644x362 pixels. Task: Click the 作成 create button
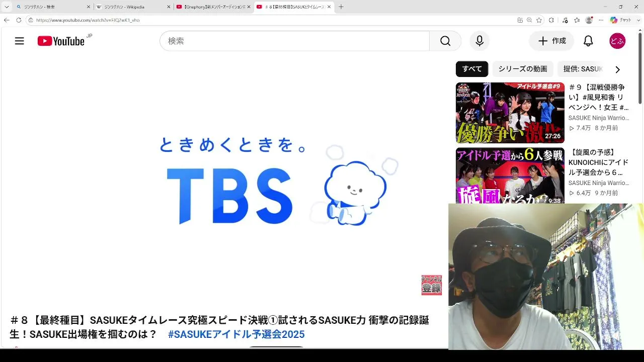point(551,41)
